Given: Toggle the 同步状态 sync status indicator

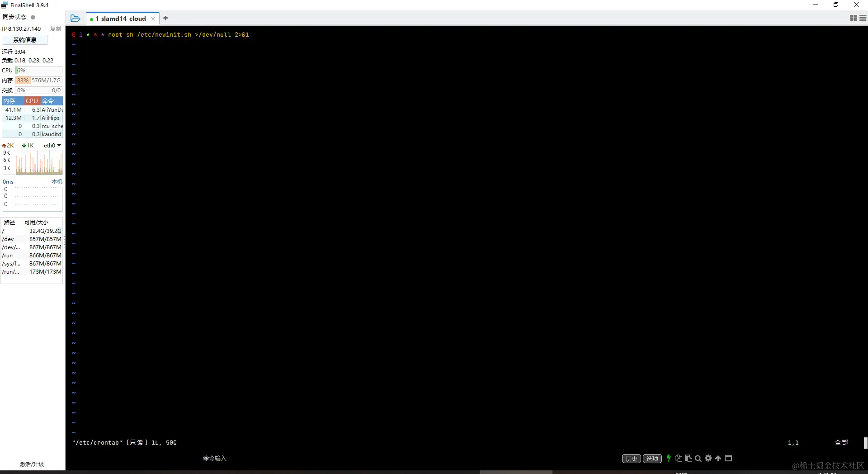Looking at the screenshot, I should (x=33, y=17).
